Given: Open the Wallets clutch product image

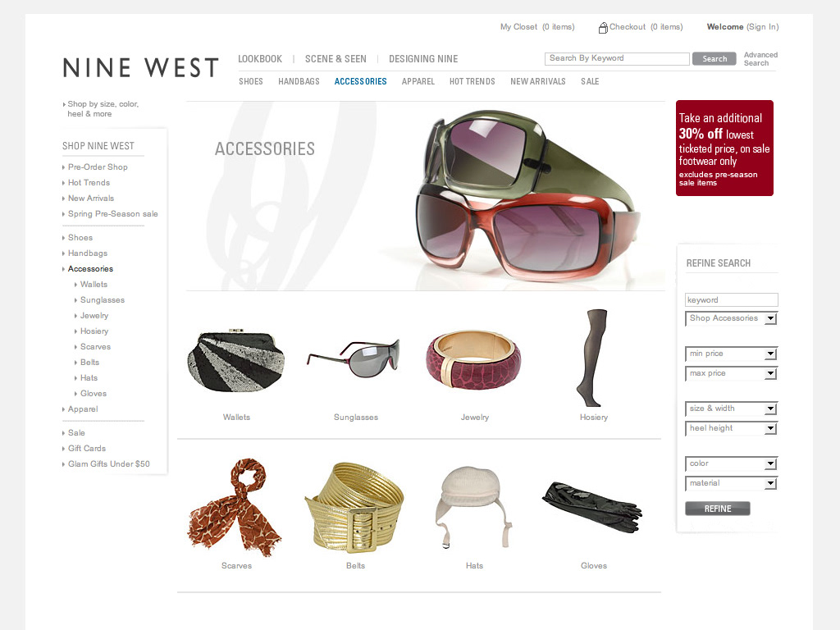Looking at the screenshot, I should point(235,361).
